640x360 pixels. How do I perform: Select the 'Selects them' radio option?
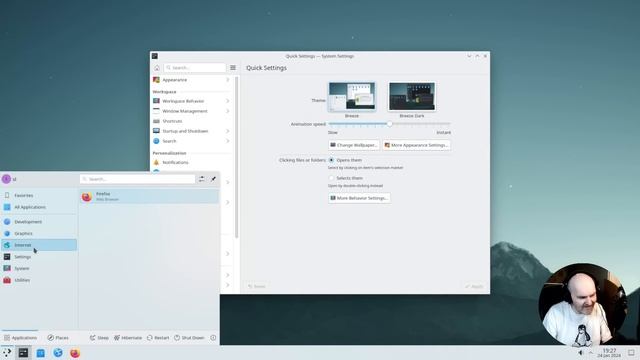331,178
